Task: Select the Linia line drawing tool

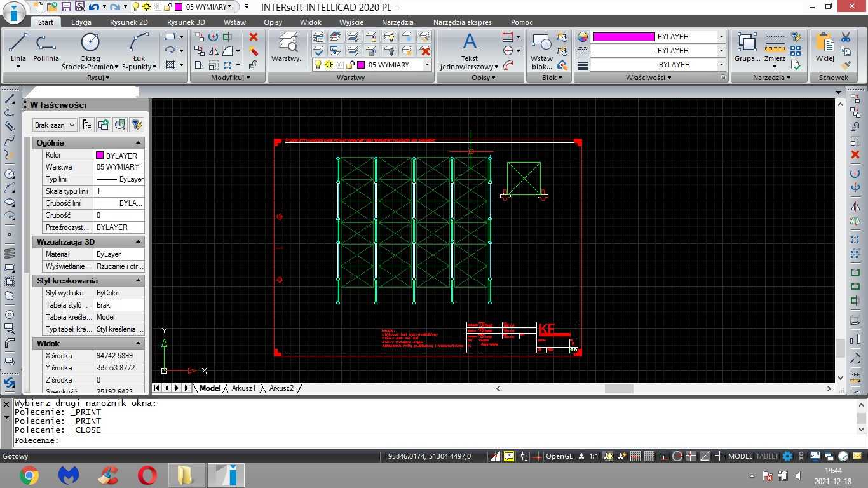Action: [x=18, y=50]
